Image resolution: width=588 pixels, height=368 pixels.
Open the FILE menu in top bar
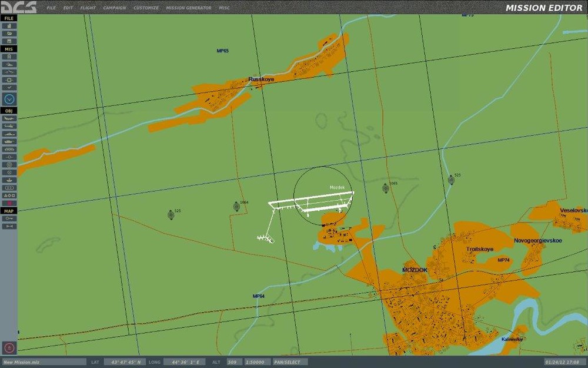[51, 8]
